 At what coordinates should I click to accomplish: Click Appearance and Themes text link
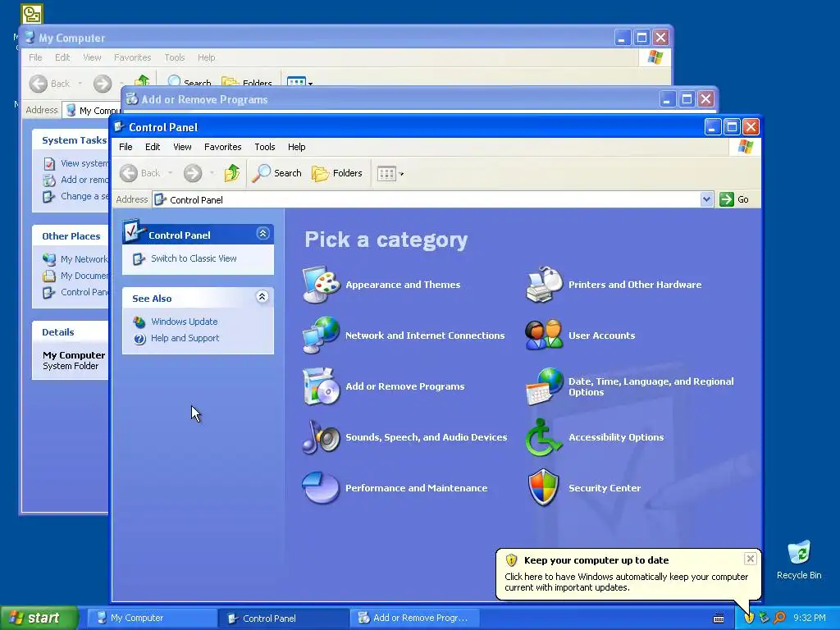[403, 285]
